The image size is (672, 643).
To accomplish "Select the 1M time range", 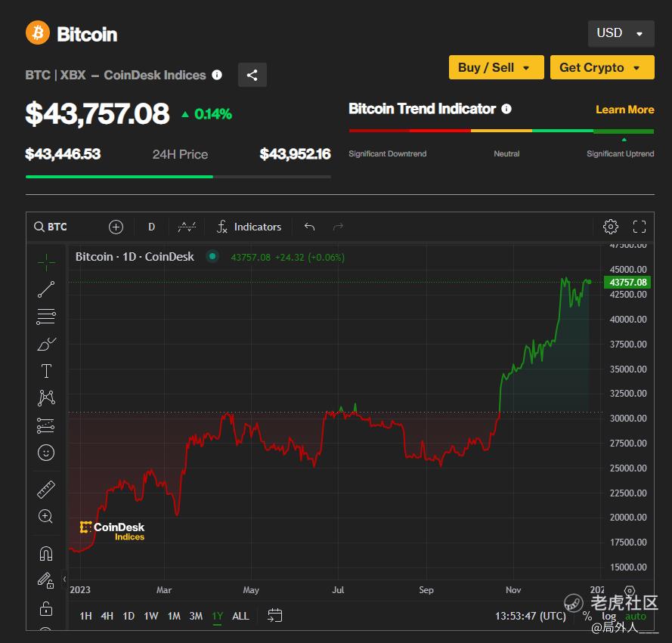I will [x=174, y=616].
